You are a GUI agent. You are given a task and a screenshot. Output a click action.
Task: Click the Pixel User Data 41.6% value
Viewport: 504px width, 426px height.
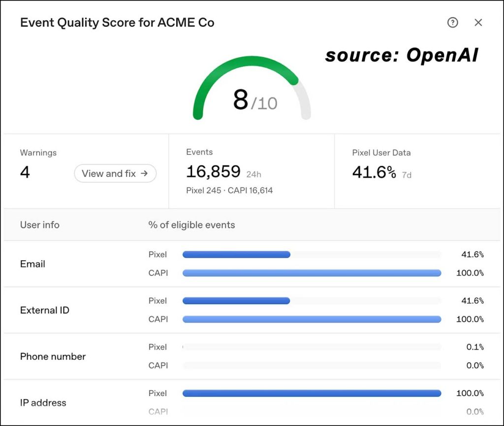374,172
